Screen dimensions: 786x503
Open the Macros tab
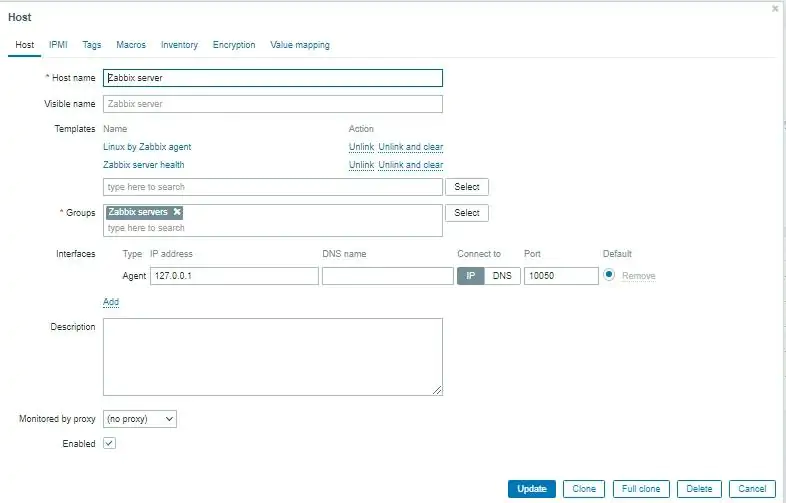(131, 45)
